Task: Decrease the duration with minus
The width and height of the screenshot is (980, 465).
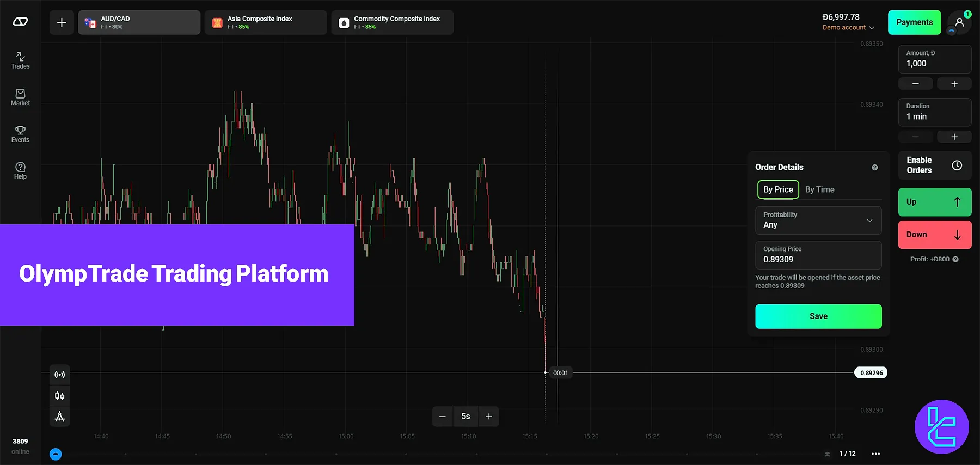Action: 915,137
